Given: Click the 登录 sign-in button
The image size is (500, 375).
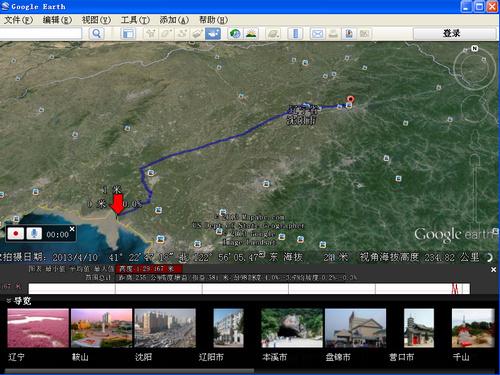Looking at the screenshot, I should 452,33.
